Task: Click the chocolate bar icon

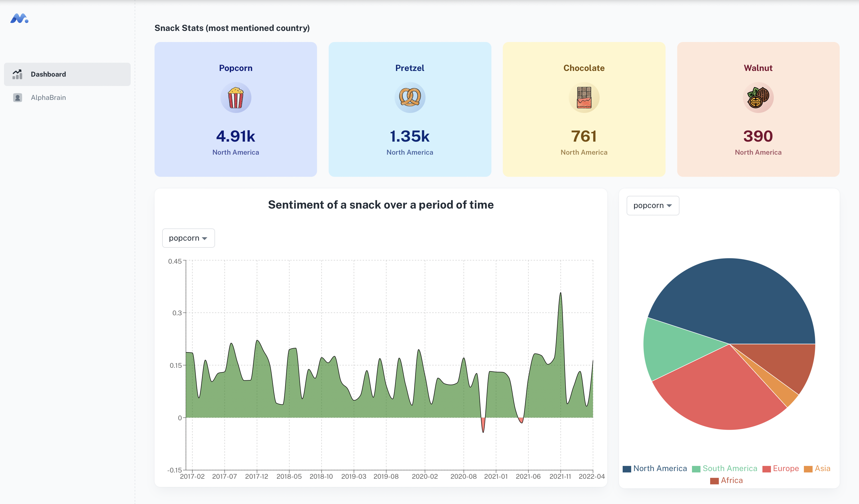Action: [584, 98]
